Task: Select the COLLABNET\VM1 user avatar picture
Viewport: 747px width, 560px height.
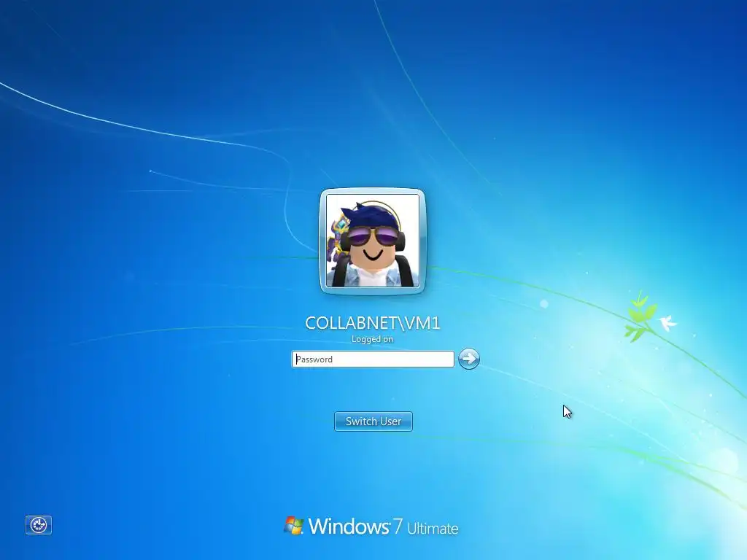Action: (x=373, y=241)
